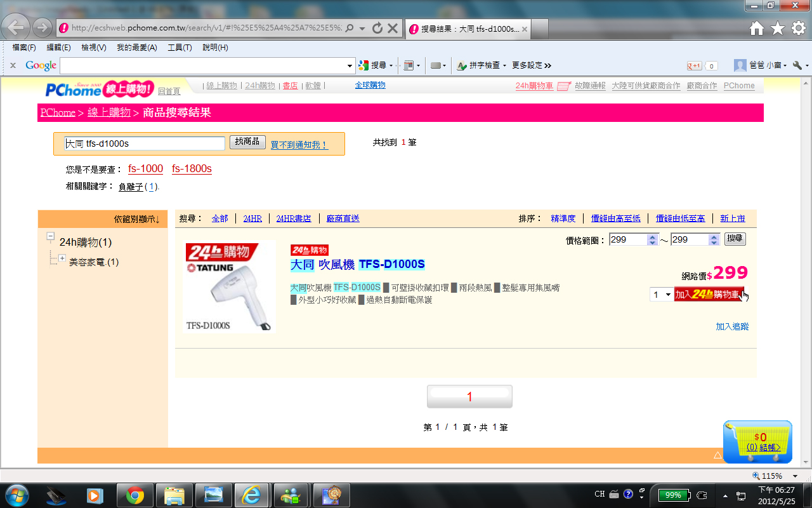This screenshot has width=812, height=508.
Task: Open Favorites star icon
Action: [778, 29]
